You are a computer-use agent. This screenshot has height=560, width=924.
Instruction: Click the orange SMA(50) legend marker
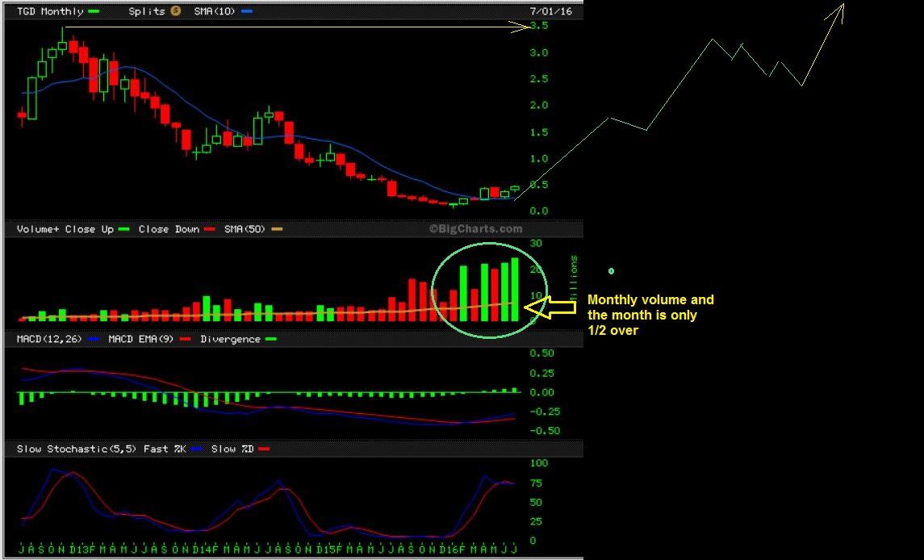pyautogui.click(x=278, y=229)
